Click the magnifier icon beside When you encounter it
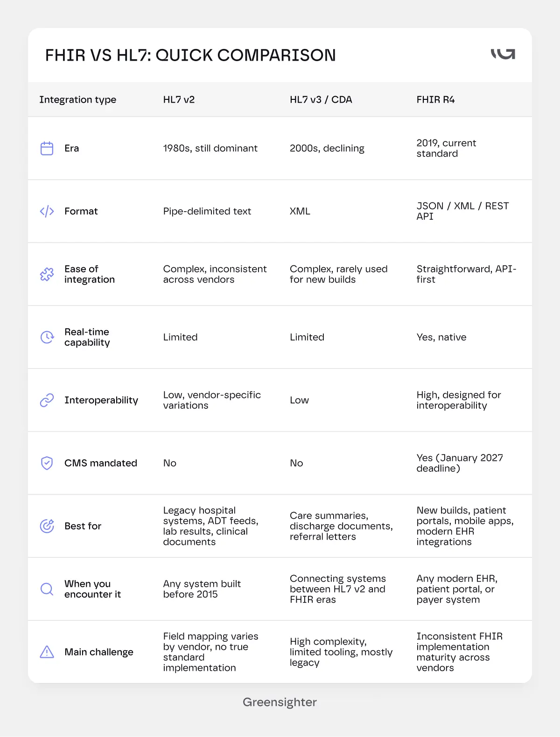This screenshot has height=737, width=560. point(47,589)
